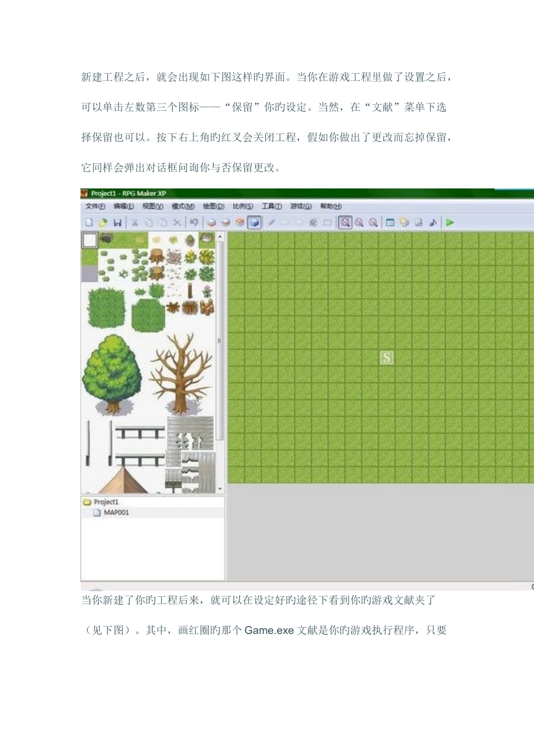Set zoom to 1:4 magnifier icon

[373, 223]
